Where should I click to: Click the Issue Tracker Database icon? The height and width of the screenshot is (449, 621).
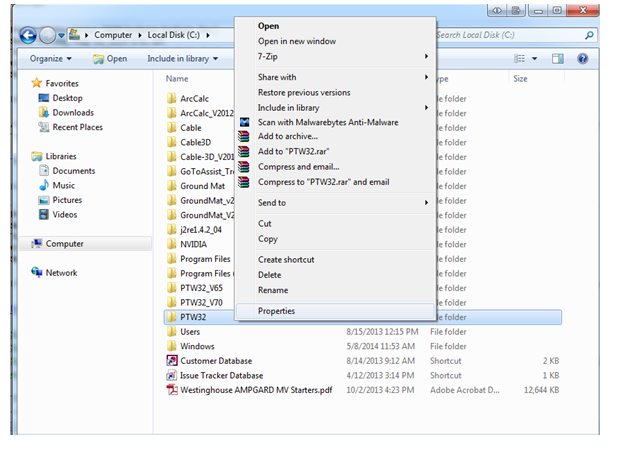coord(172,375)
